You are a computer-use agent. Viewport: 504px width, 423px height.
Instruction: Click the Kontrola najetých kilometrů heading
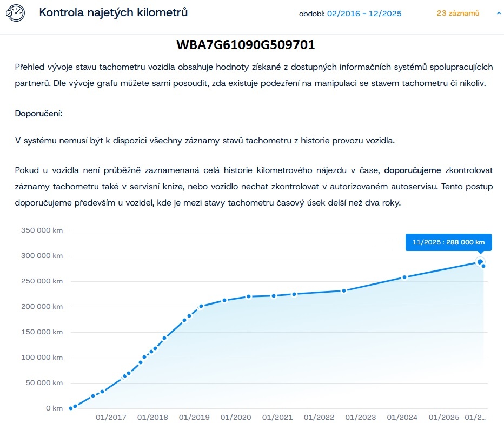(113, 12)
